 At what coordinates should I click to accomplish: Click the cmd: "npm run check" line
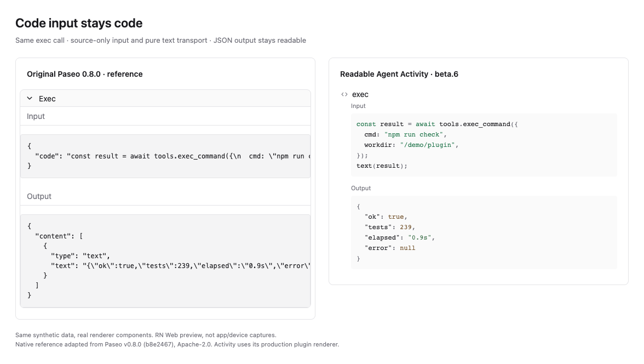[x=405, y=134]
